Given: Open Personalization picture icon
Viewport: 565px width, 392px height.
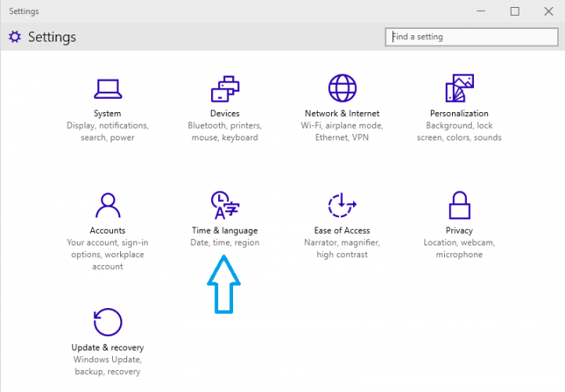Looking at the screenshot, I should (x=459, y=88).
